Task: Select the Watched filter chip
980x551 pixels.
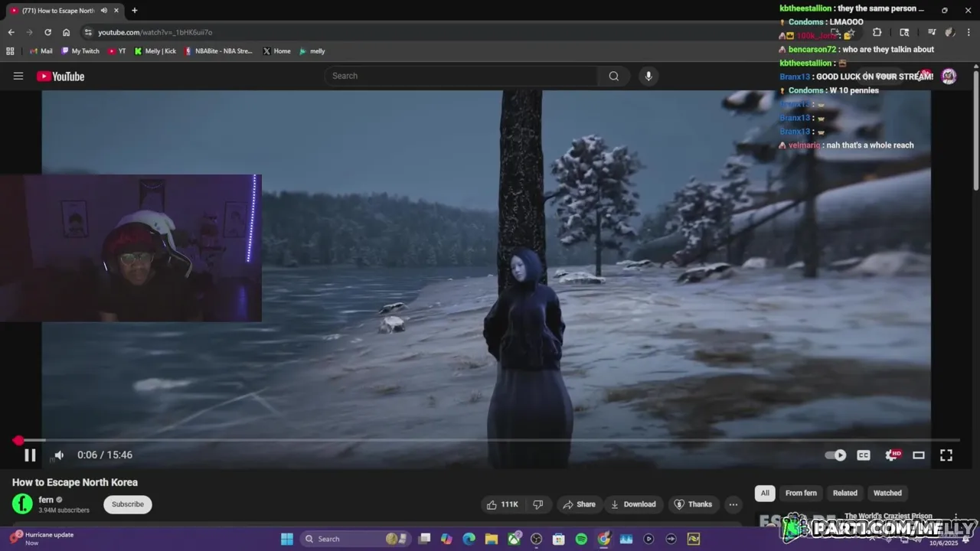Action: (887, 493)
